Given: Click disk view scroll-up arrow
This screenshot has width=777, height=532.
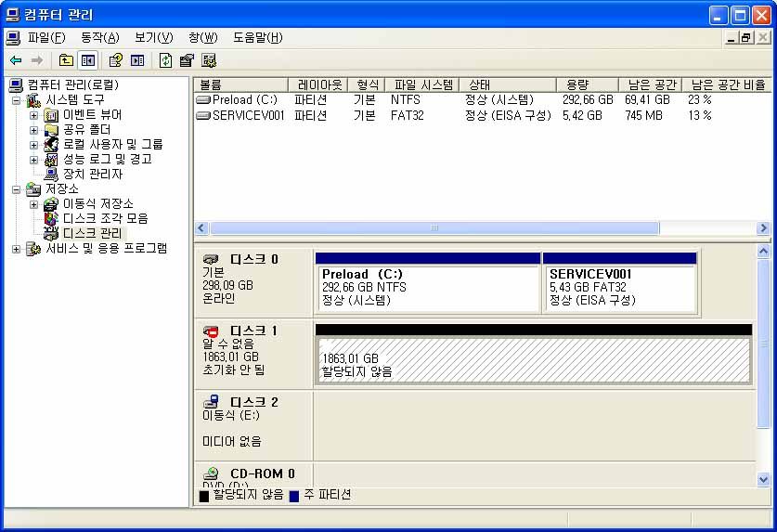Looking at the screenshot, I should [763, 252].
